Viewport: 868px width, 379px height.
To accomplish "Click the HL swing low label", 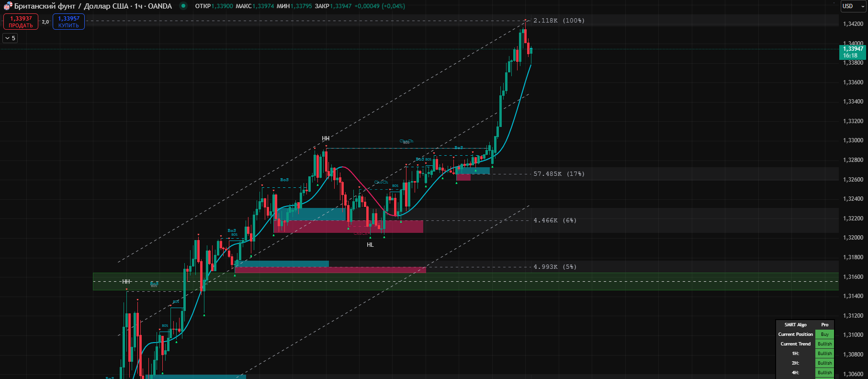I will pyautogui.click(x=370, y=245).
